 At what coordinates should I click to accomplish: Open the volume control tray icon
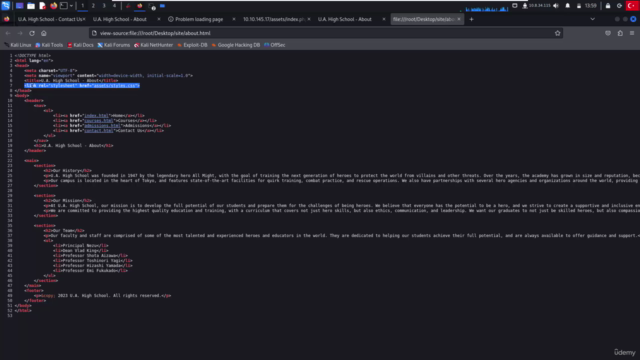pos(556,6)
